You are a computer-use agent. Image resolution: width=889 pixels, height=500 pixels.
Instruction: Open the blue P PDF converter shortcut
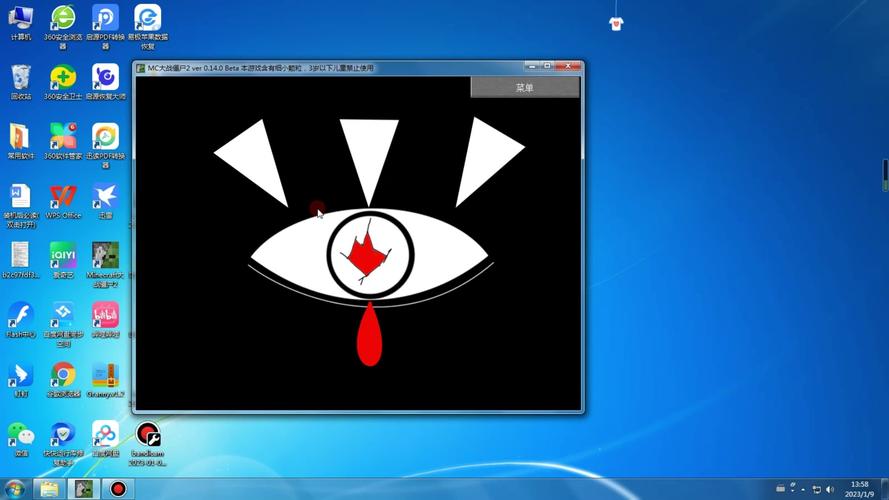pos(105,27)
